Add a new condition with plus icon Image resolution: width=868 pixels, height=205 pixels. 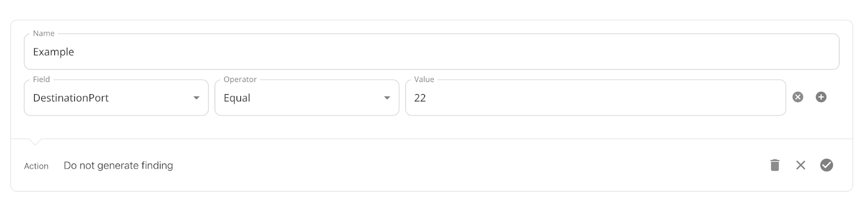pos(821,97)
